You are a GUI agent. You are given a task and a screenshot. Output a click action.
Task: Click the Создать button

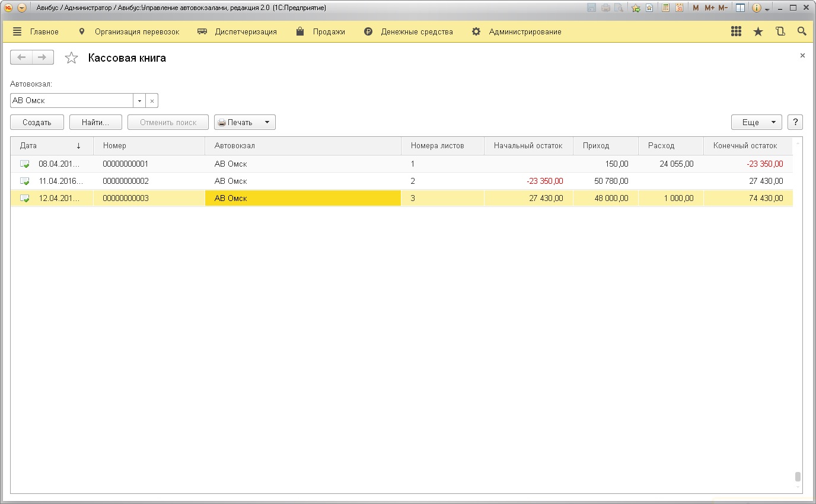pyautogui.click(x=37, y=122)
